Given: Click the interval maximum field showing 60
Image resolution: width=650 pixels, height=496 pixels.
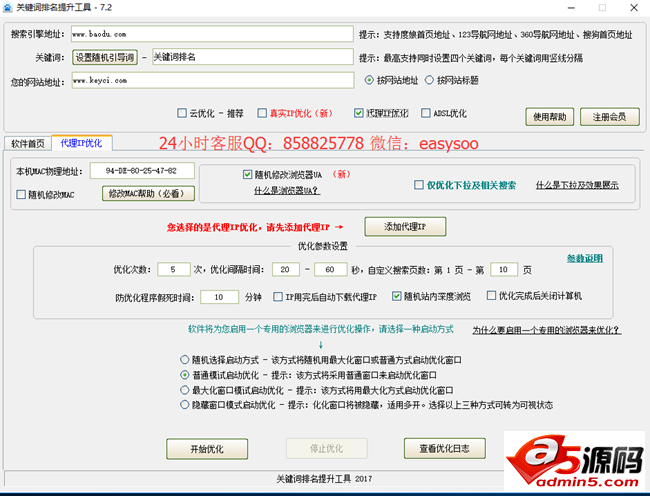Looking at the screenshot, I should (330, 270).
